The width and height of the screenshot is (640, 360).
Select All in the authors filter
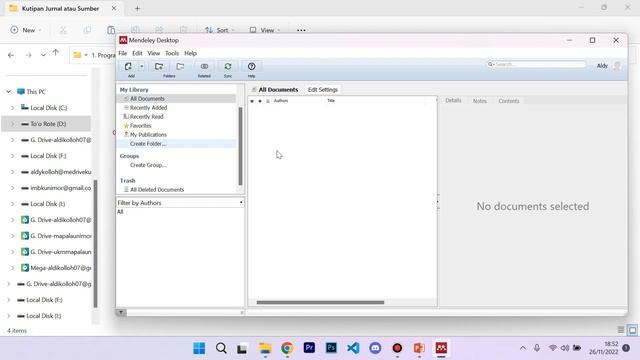(x=120, y=212)
